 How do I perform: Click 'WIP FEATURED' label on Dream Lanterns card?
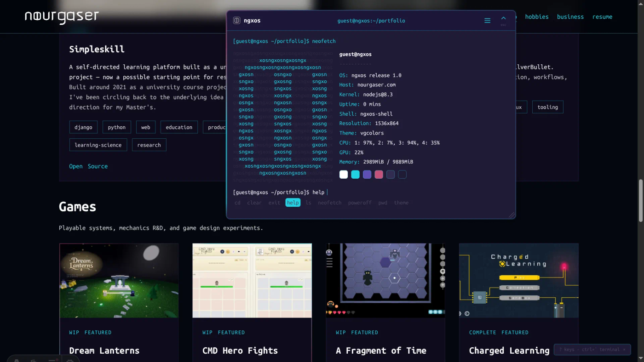click(90, 332)
